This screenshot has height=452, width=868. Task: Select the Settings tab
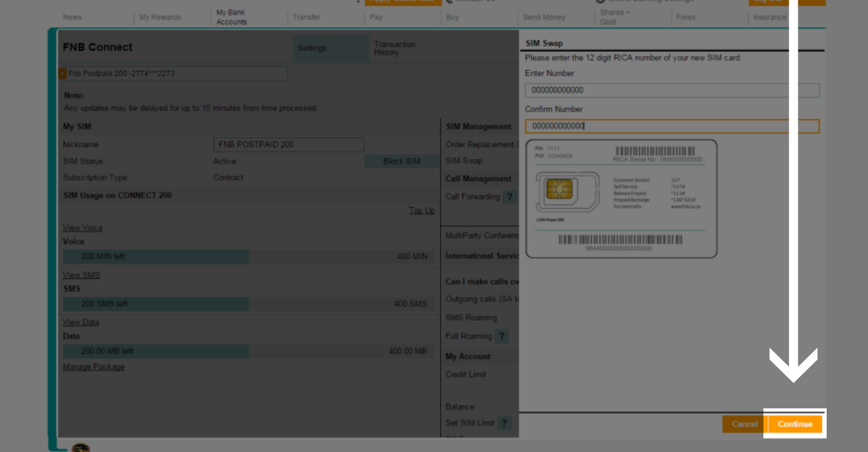(x=312, y=47)
